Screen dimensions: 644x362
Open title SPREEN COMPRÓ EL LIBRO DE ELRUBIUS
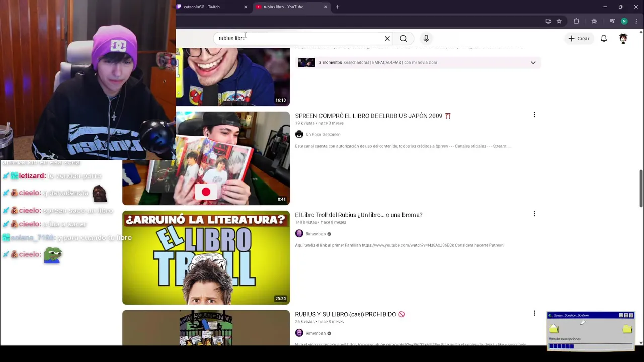tap(373, 116)
